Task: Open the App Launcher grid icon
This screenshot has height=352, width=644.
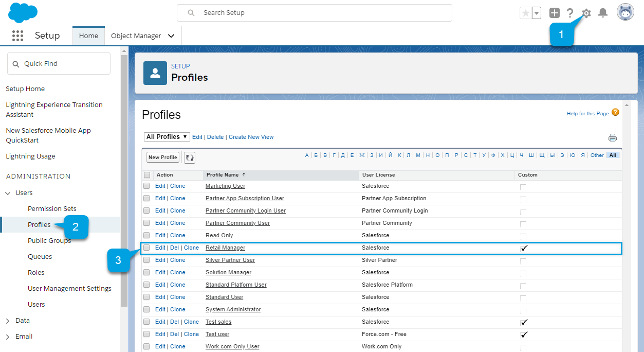Action: click(17, 36)
